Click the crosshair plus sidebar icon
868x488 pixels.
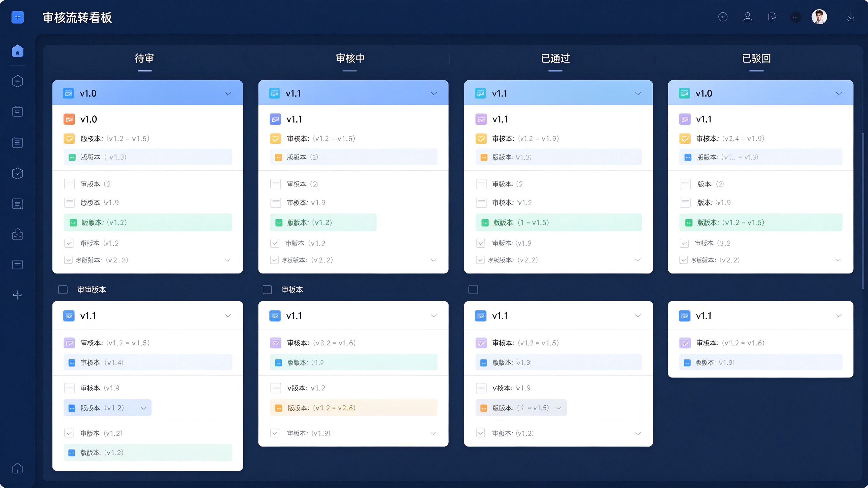[17, 295]
